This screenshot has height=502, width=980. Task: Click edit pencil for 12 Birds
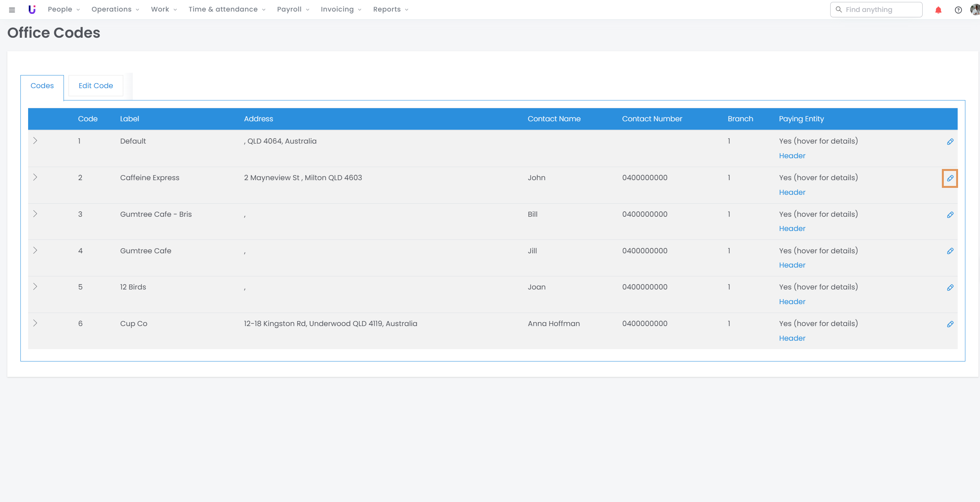(x=950, y=288)
